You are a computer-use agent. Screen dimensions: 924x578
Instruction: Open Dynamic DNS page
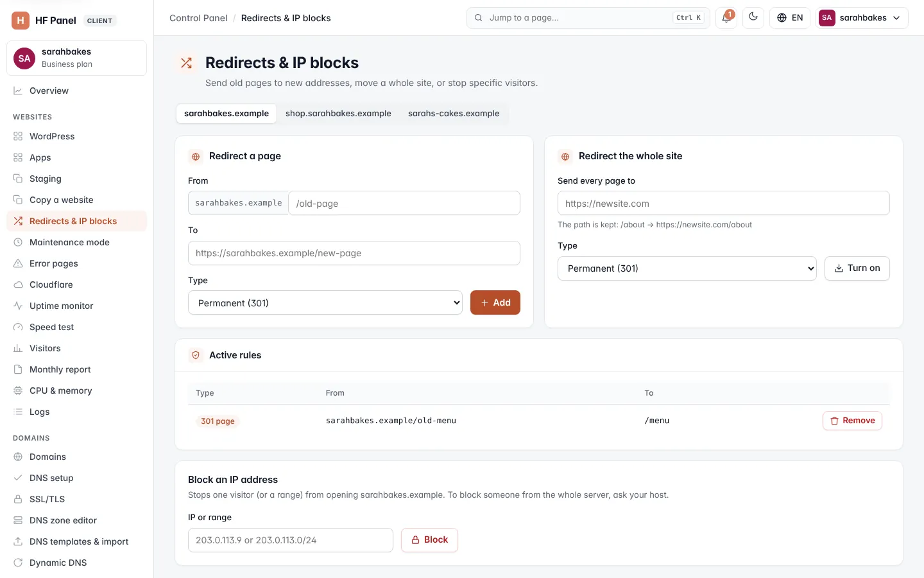pos(76,563)
